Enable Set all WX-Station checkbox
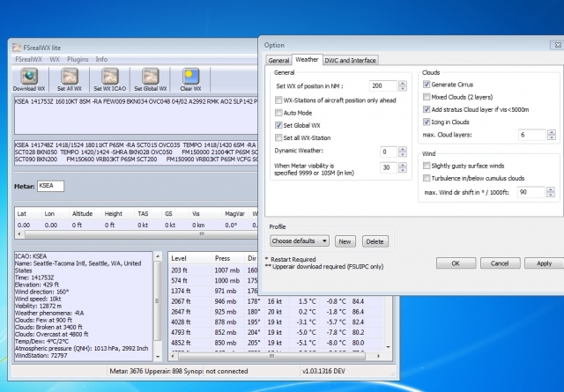The image size is (564, 392). click(x=278, y=137)
